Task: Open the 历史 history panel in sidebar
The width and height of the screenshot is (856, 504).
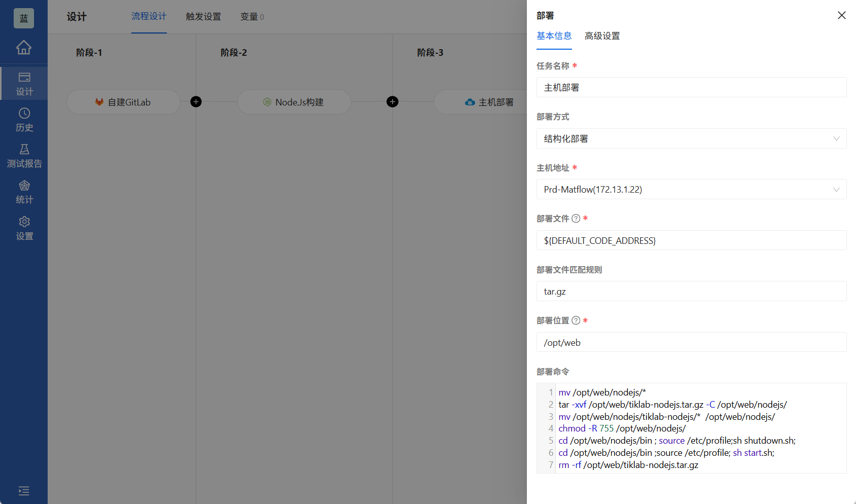Action: [24, 120]
